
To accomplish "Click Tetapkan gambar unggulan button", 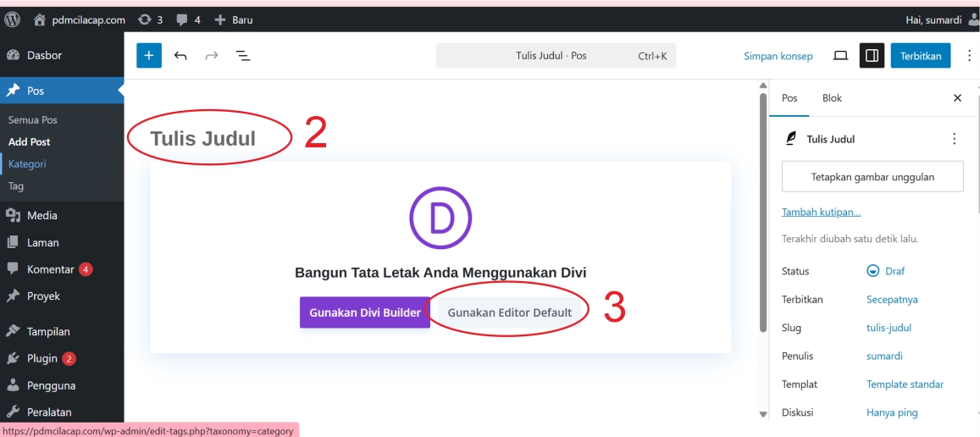I will pos(872,176).
